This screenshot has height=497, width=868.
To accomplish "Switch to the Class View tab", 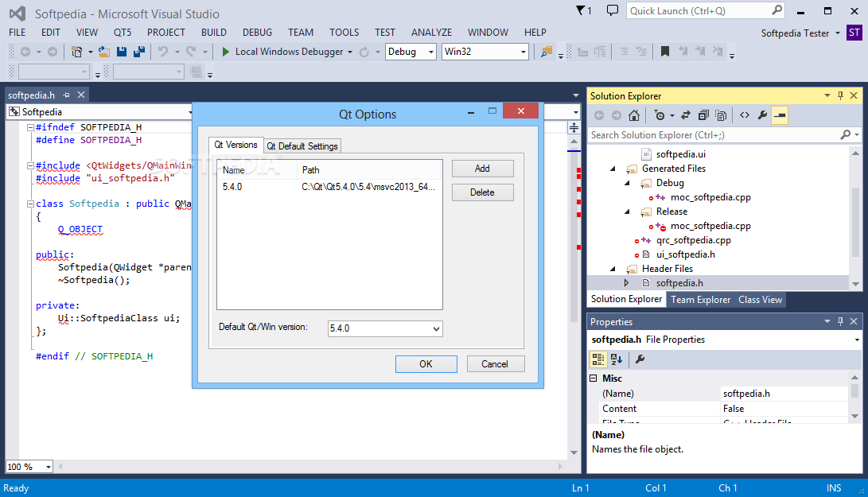I will coord(760,300).
